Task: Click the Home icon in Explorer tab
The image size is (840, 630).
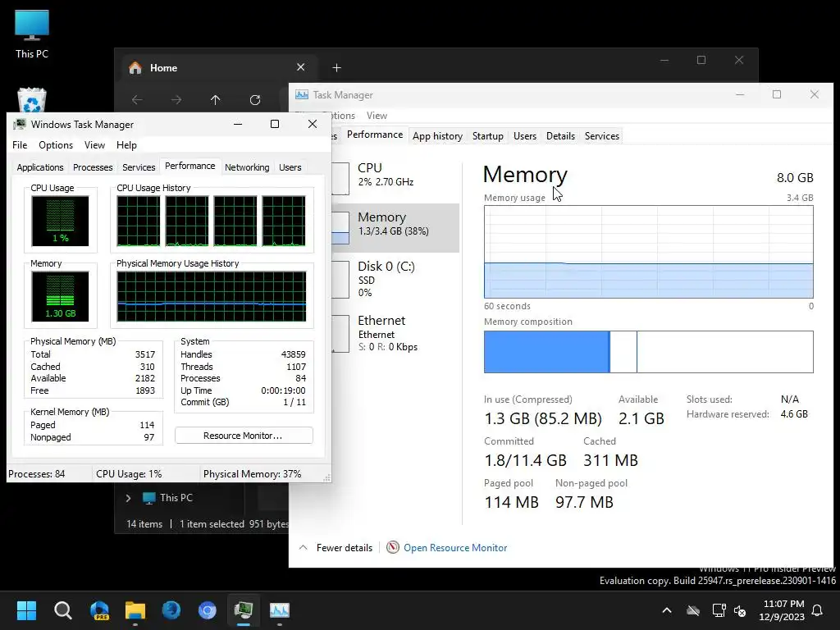Action: (x=135, y=67)
